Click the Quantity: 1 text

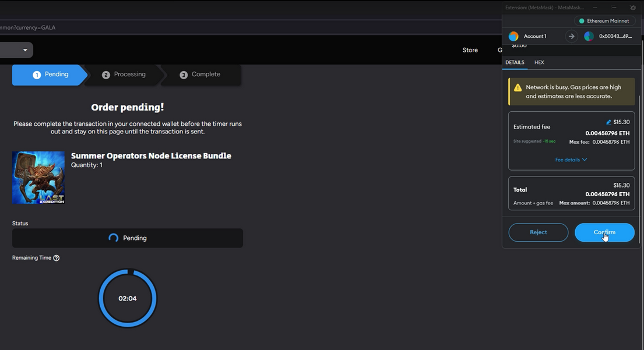[x=87, y=165]
